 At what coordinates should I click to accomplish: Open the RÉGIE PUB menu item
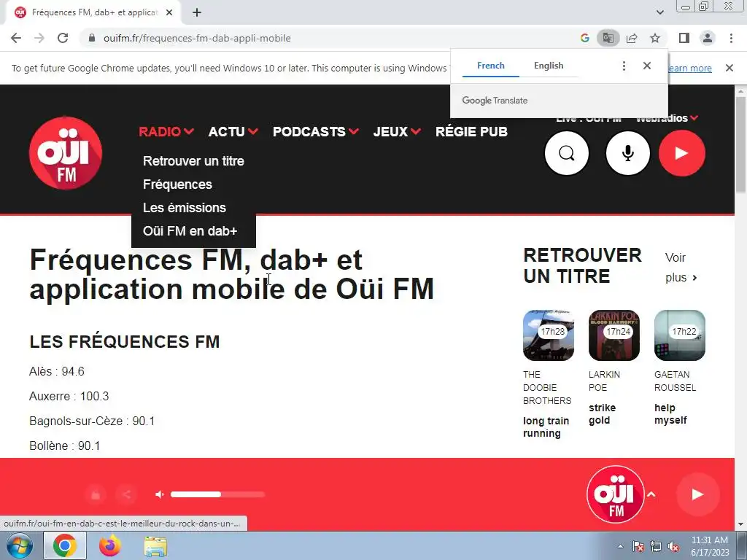click(471, 131)
